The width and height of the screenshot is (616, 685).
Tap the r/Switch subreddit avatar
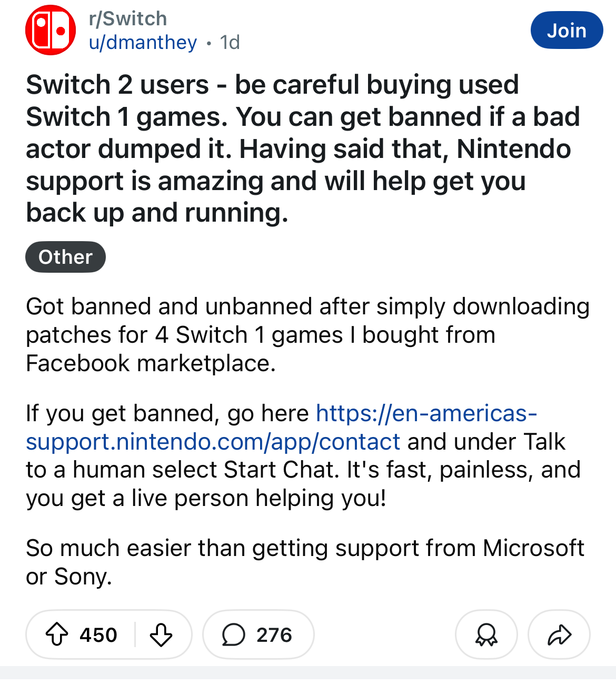pyautogui.click(x=51, y=30)
